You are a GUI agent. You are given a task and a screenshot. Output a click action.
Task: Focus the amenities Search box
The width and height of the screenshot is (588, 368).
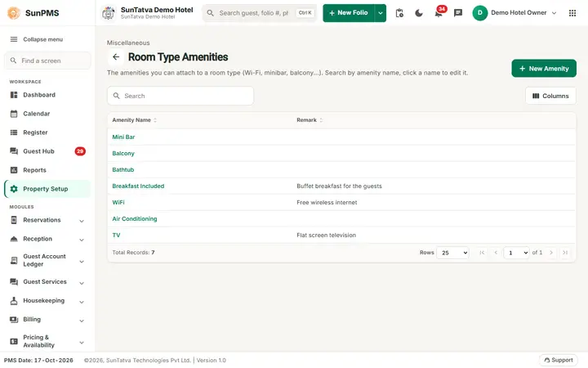(x=180, y=96)
